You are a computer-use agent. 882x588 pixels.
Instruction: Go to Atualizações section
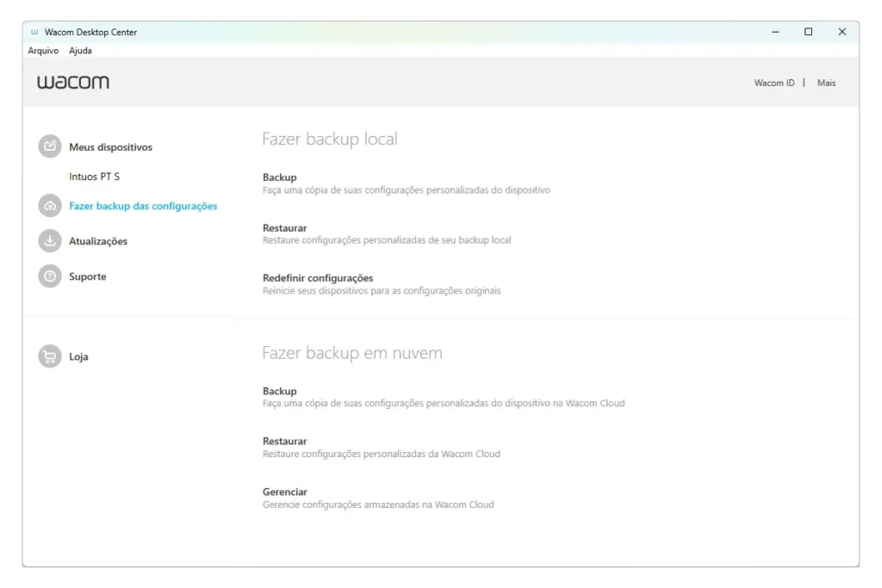(98, 241)
